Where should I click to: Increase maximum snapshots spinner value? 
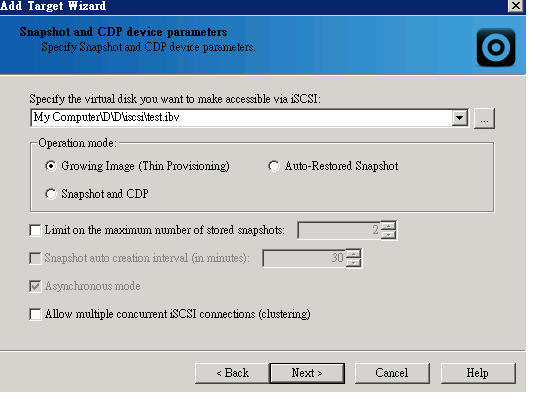pyautogui.click(x=388, y=226)
